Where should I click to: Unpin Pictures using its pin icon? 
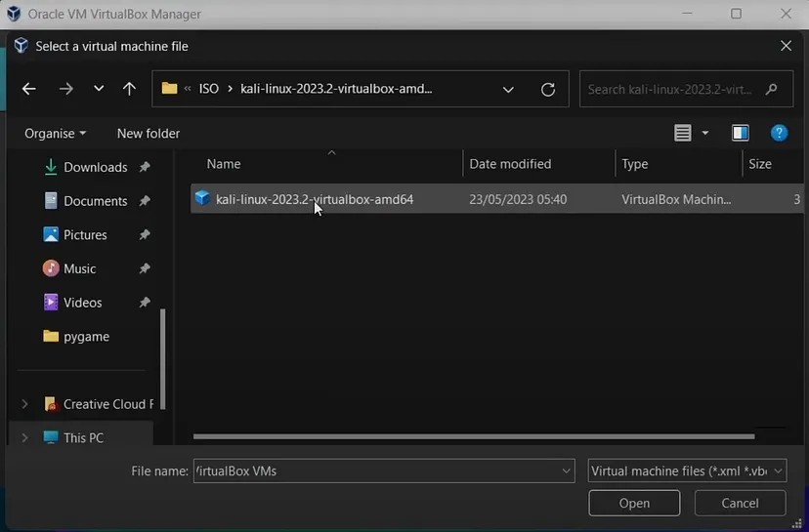tap(145, 234)
